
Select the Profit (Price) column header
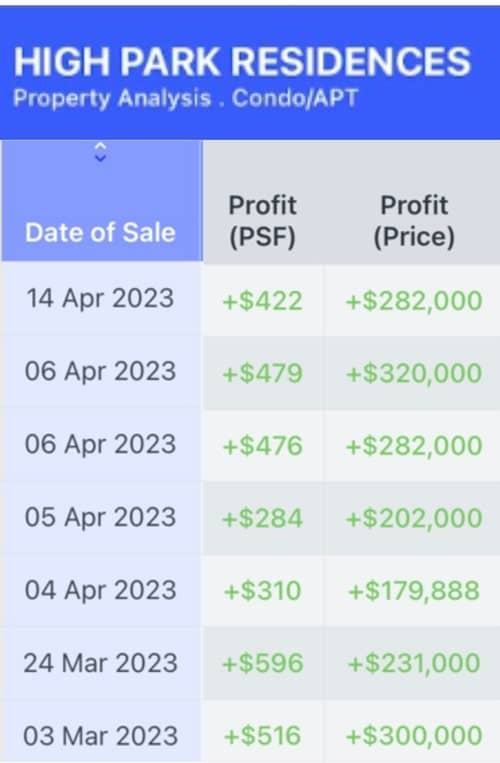pos(414,221)
